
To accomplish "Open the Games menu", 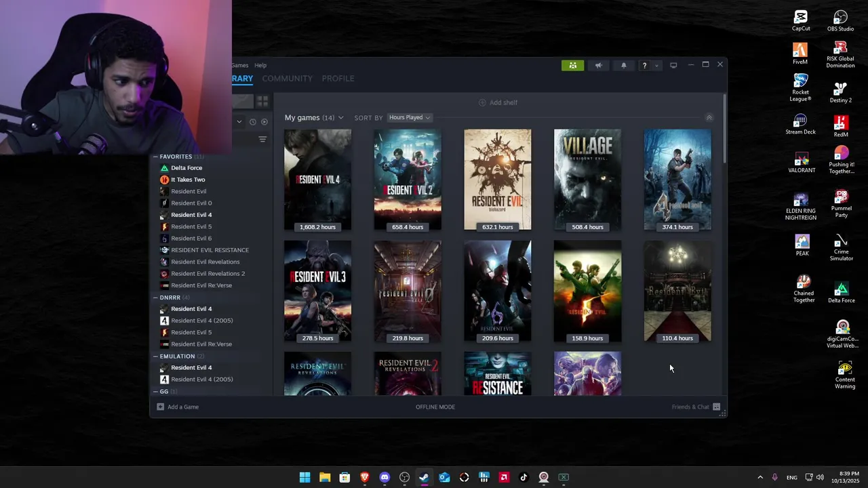I will point(240,65).
